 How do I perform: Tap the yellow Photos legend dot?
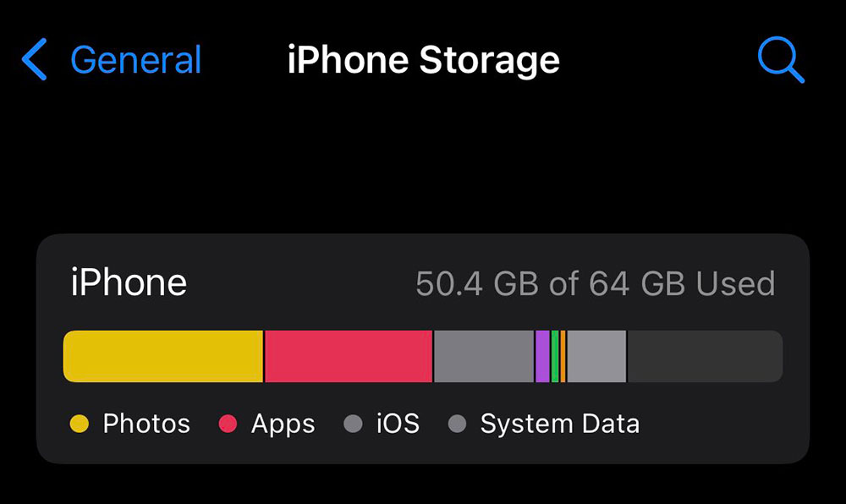pyautogui.click(x=80, y=424)
